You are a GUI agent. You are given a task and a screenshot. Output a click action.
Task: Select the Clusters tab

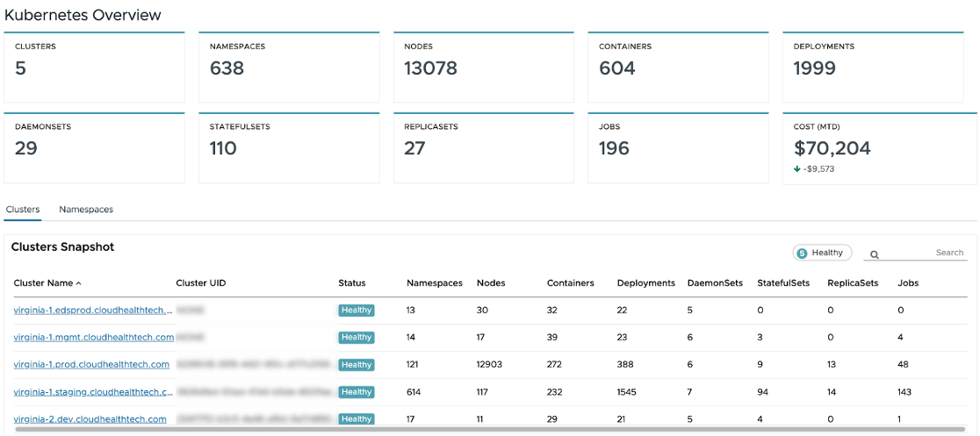[23, 210]
